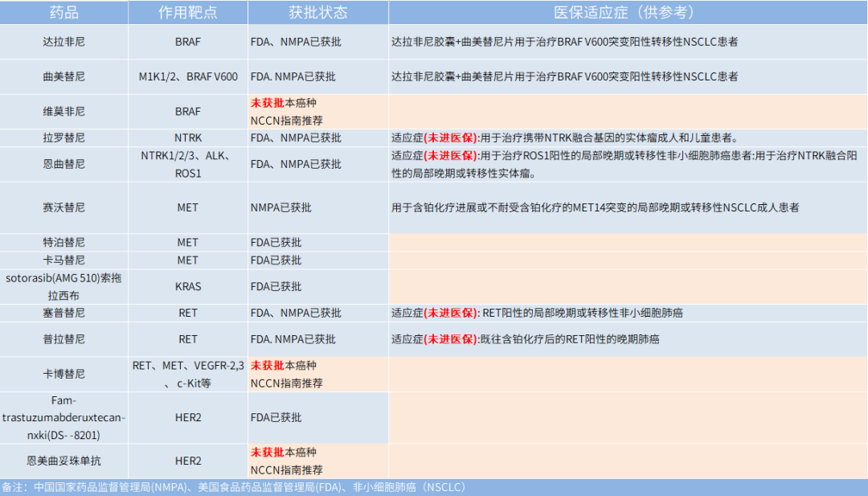The image size is (868, 496).
Task: Click the NTRK target in 拉罗替尼 row
Action: tap(187, 137)
